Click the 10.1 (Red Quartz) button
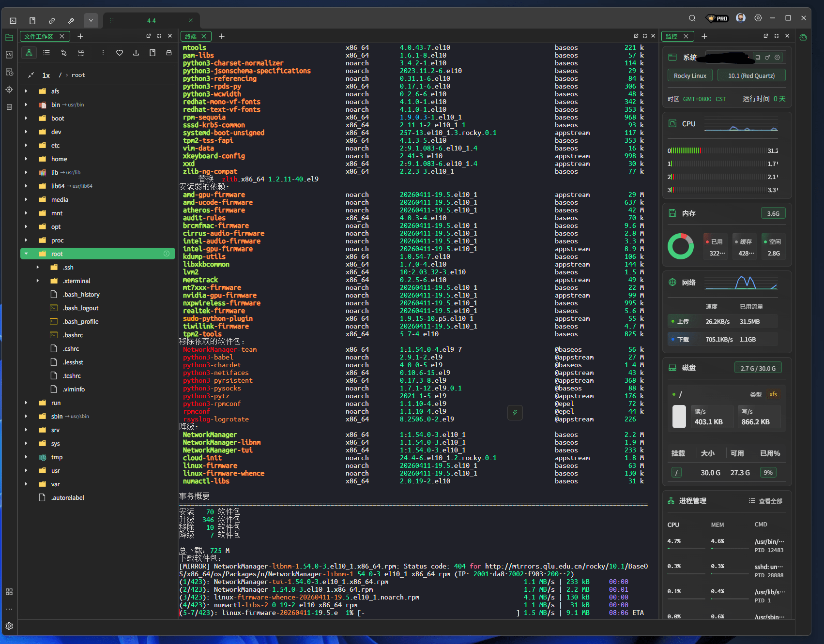 [751, 75]
